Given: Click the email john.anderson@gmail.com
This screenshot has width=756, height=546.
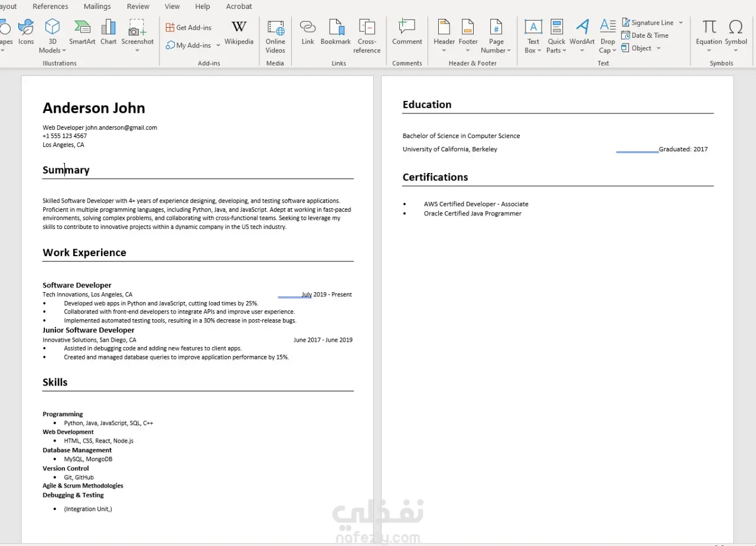Looking at the screenshot, I should click(121, 127).
